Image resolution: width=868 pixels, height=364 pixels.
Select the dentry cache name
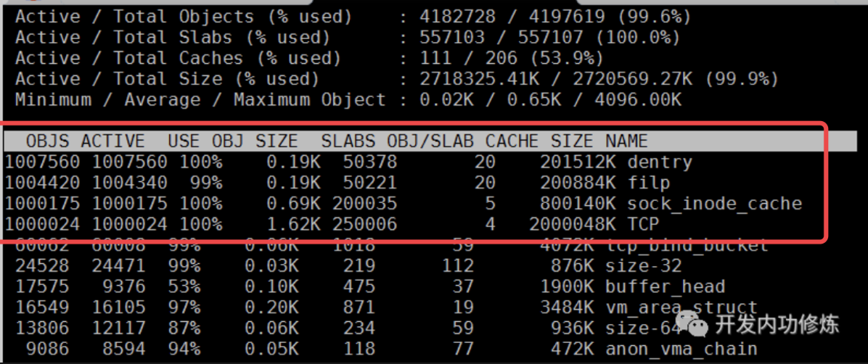(x=659, y=162)
